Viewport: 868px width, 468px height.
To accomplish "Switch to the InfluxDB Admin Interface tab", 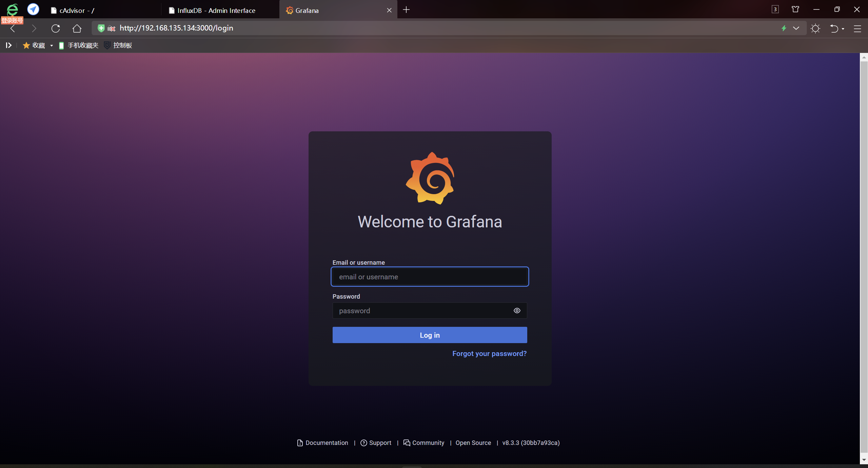I will 220,11.
